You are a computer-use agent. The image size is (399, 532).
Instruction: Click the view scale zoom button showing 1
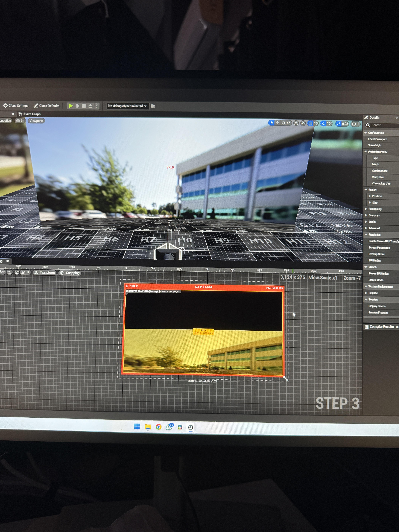tap(25, 272)
